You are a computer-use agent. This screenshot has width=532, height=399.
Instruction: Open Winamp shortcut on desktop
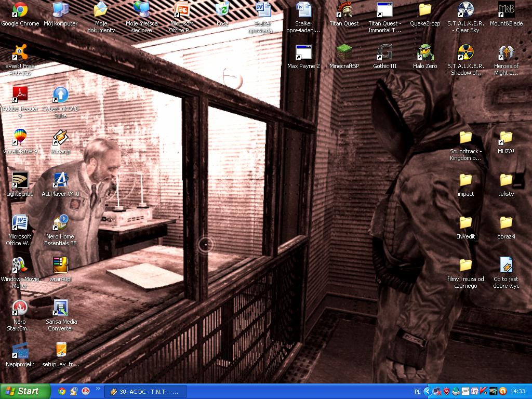tap(60, 138)
